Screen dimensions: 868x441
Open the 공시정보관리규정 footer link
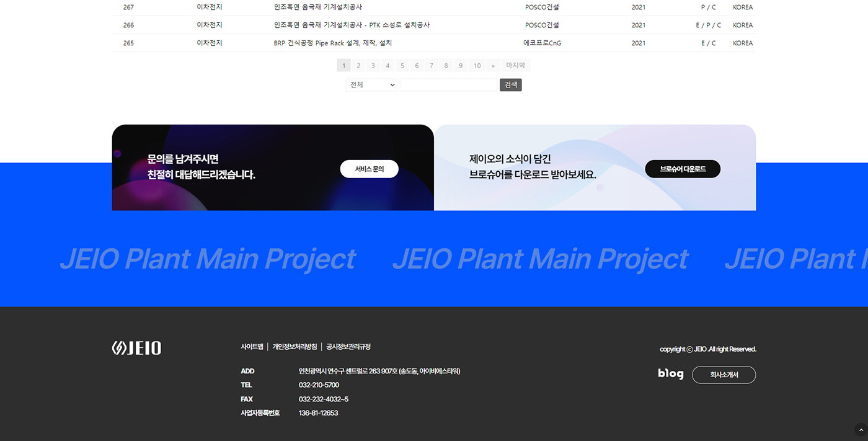pos(348,347)
